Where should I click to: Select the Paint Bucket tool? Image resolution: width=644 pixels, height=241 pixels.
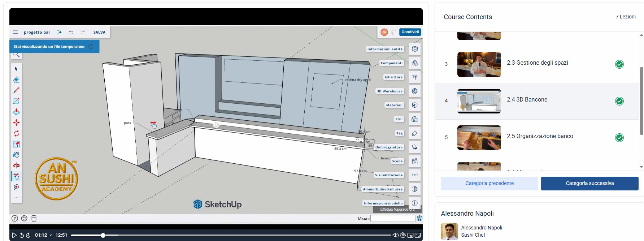point(16,155)
